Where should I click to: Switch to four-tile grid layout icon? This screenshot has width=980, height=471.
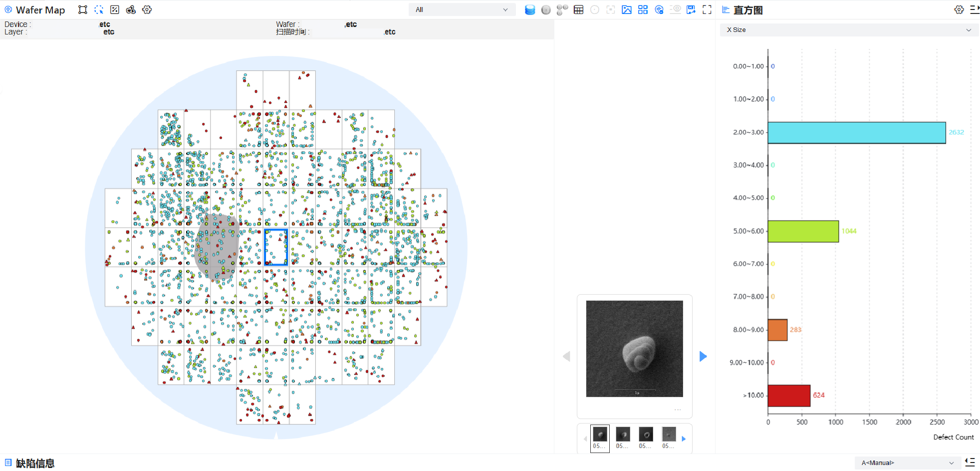(x=643, y=9)
